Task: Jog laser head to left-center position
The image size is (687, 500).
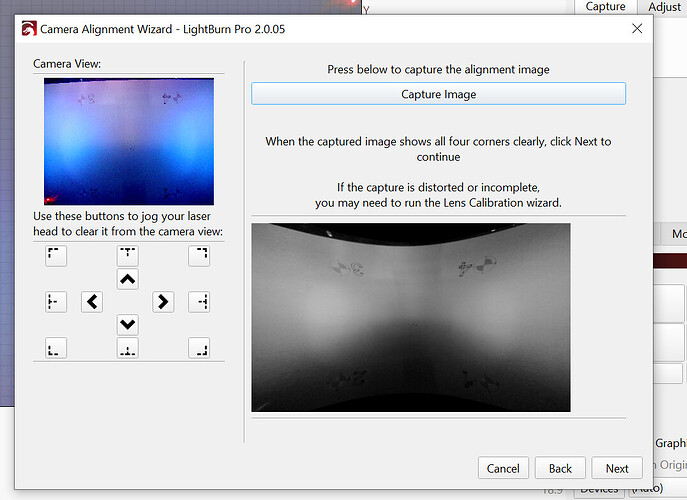Action: tap(56, 301)
